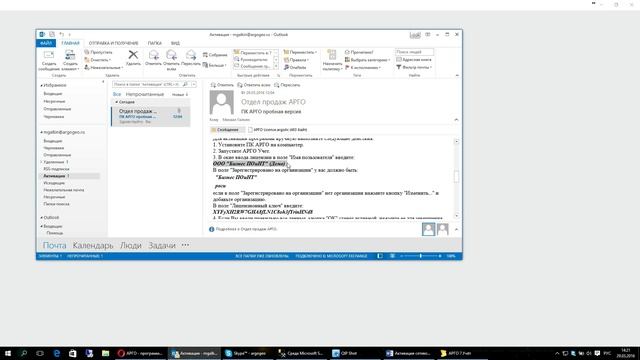
Task: Click the search magnifier in mail search box
Action: (185, 84)
